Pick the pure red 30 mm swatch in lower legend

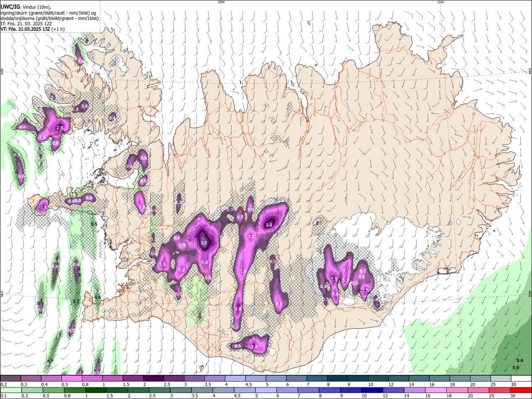pyautogui.click(x=521, y=390)
